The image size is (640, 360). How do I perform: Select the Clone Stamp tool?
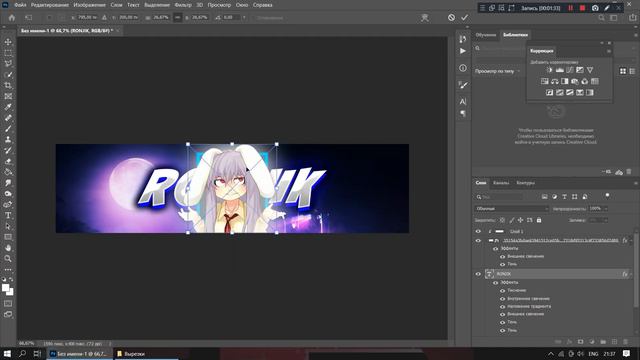click(8, 139)
